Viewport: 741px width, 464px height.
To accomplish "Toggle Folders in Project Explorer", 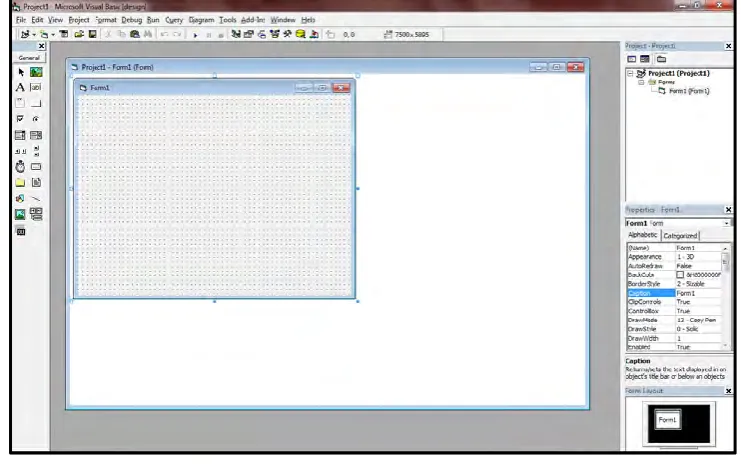I will coord(661,59).
